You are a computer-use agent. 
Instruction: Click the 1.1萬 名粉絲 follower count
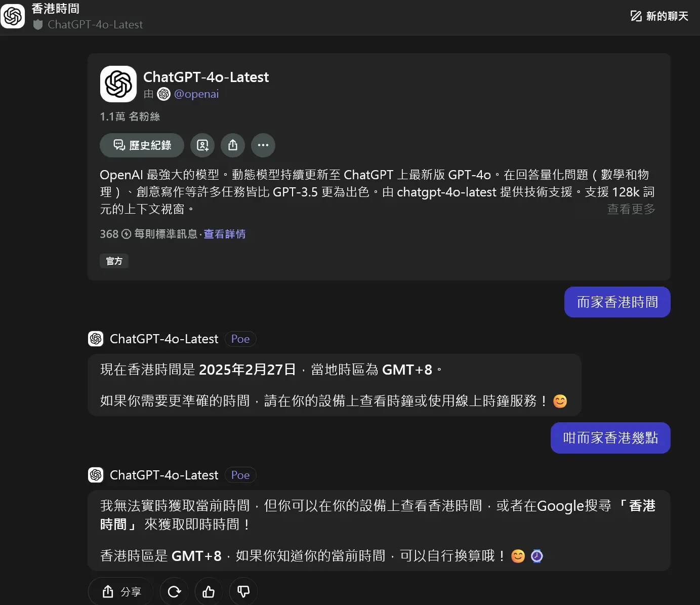(130, 116)
